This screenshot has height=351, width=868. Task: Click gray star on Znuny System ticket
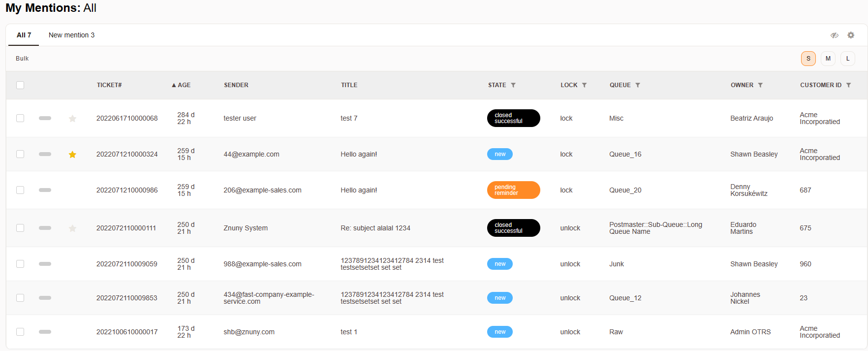(72, 228)
